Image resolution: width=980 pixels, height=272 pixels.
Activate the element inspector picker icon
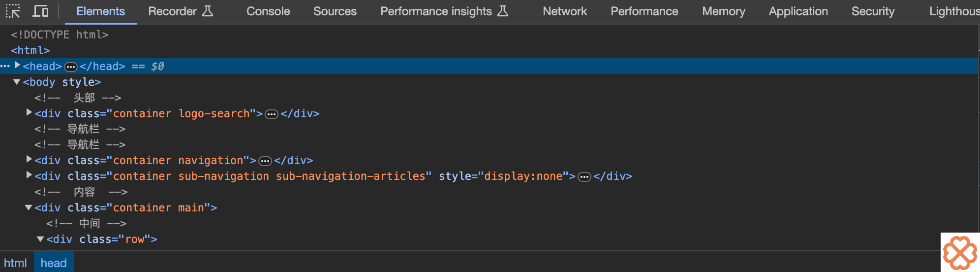tap(13, 11)
